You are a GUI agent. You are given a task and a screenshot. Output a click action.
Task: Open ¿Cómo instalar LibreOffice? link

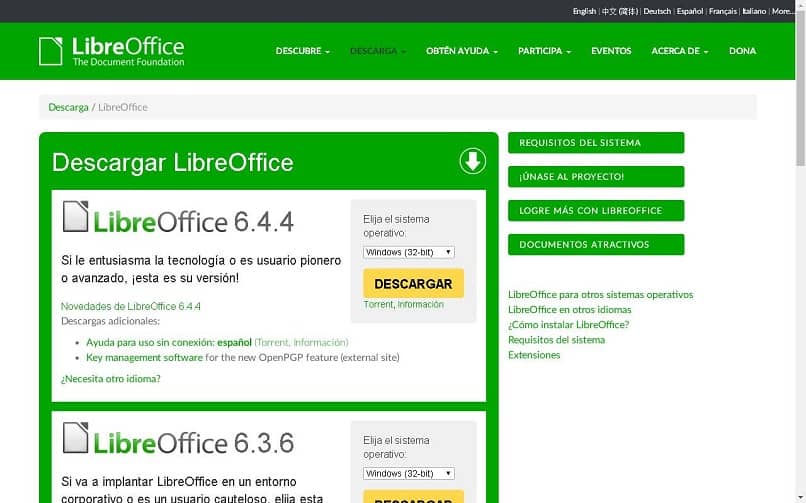(569, 325)
